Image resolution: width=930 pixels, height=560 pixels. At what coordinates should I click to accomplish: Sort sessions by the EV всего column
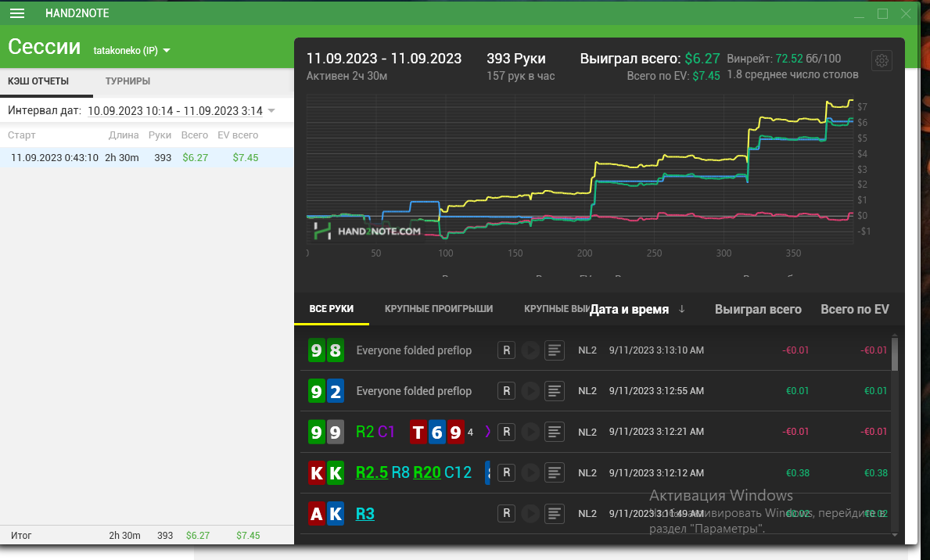238,135
